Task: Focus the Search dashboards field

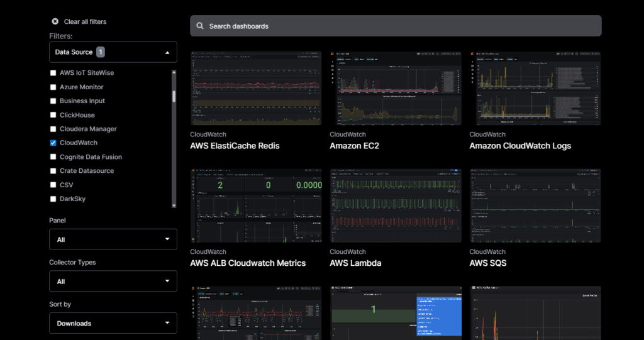Action: (396, 26)
